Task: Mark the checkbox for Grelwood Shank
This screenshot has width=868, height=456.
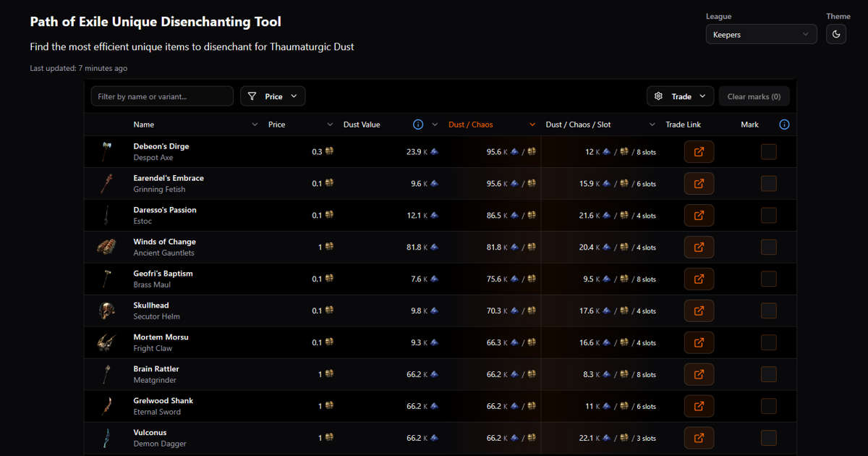Action: (768, 405)
